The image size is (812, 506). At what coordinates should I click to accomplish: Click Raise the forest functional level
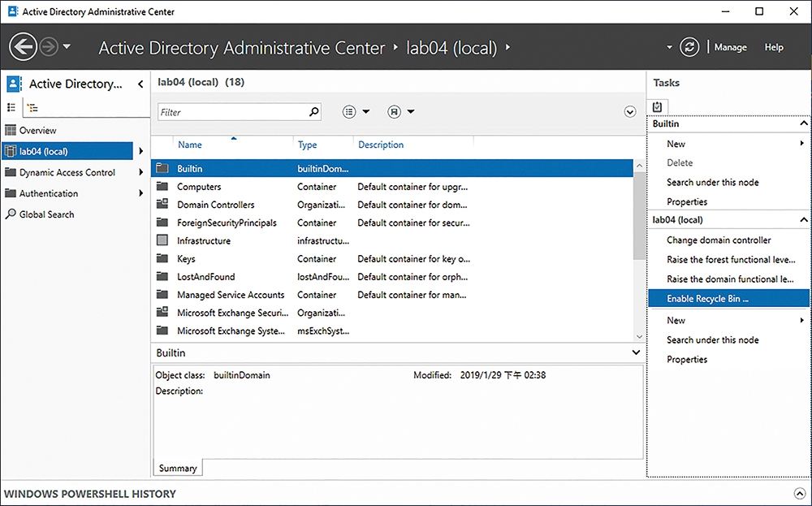point(731,259)
